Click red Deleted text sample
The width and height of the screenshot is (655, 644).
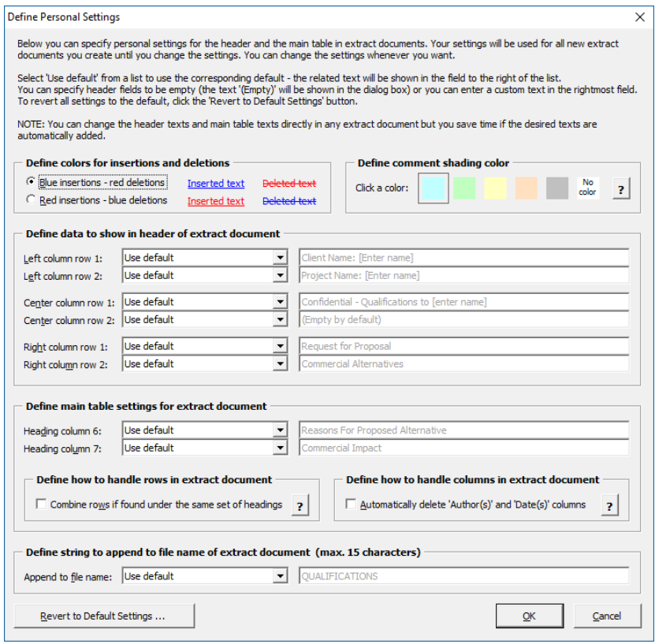pyautogui.click(x=289, y=184)
